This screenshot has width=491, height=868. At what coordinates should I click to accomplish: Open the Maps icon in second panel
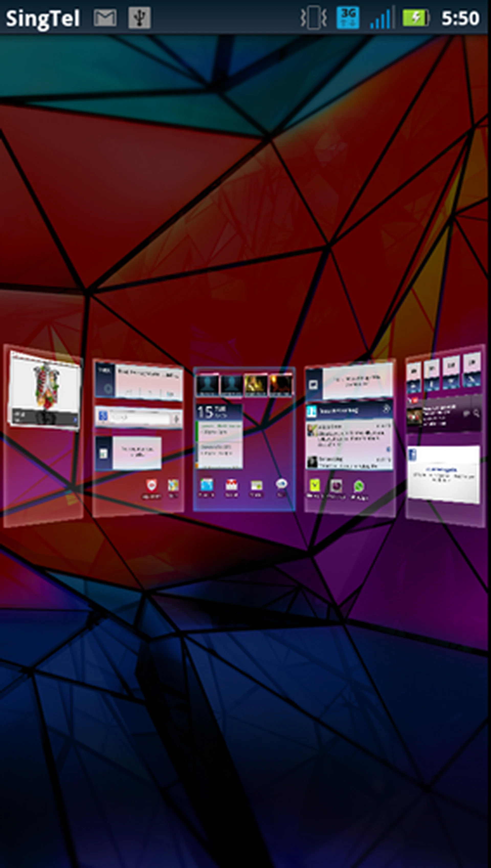173,486
